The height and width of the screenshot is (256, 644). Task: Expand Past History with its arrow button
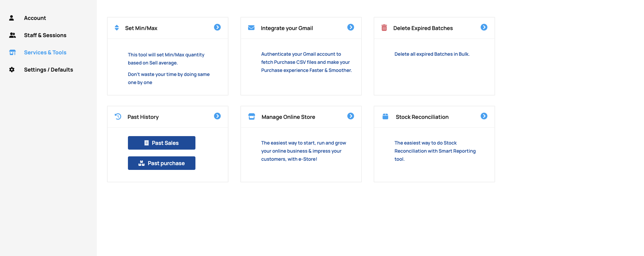point(217,116)
